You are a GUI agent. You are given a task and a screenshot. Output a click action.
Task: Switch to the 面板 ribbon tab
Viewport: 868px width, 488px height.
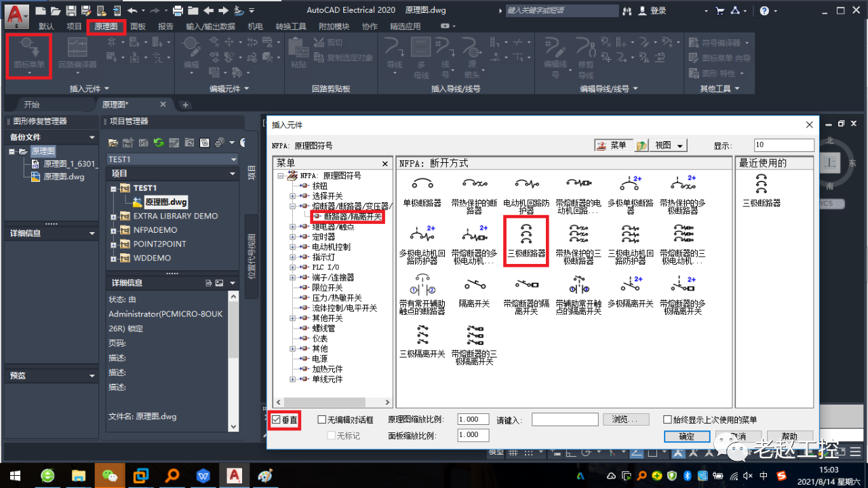(x=138, y=26)
